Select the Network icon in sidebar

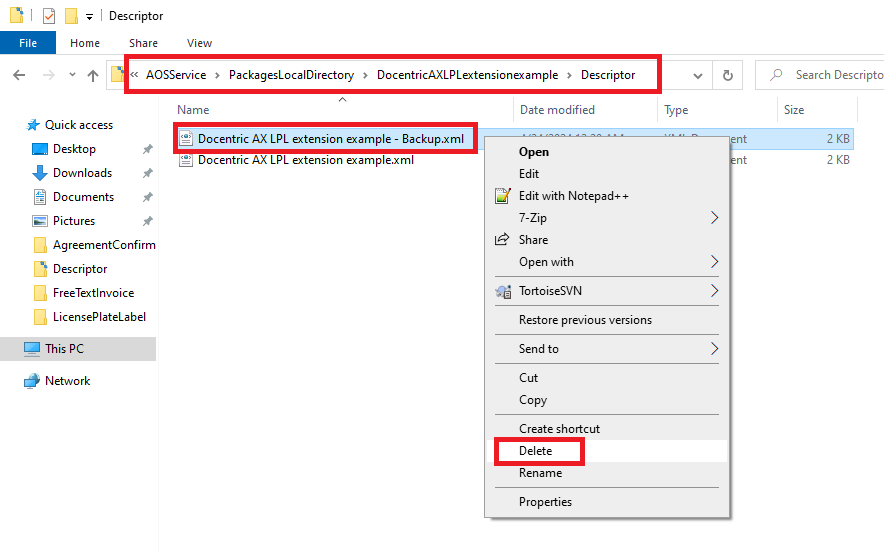click(x=34, y=381)
